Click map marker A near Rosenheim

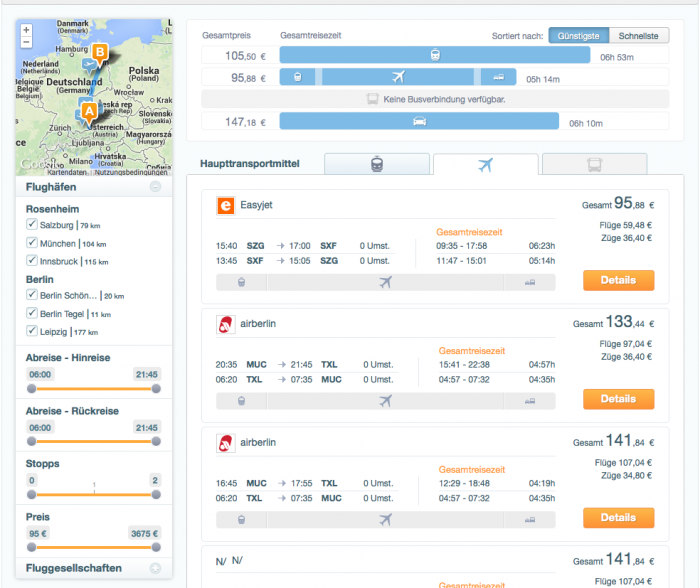pyautogui.click(x=89, y=111)
